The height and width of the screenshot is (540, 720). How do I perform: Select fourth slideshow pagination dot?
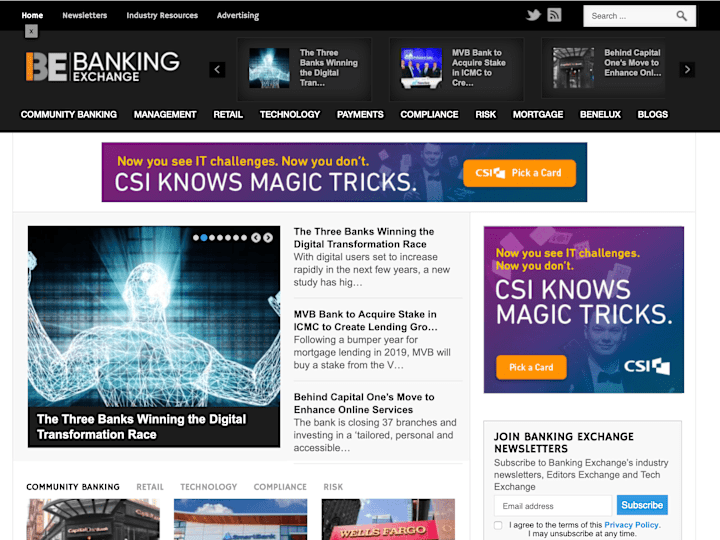pos(220,237)
